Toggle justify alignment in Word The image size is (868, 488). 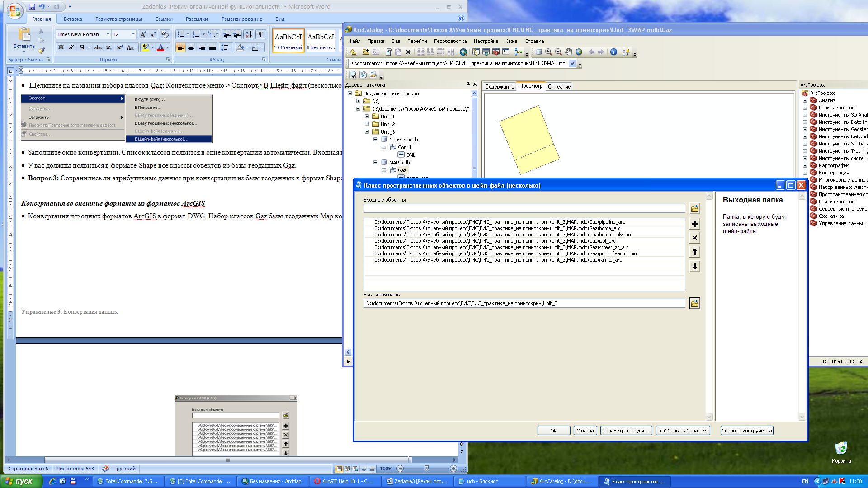[212, 47]
